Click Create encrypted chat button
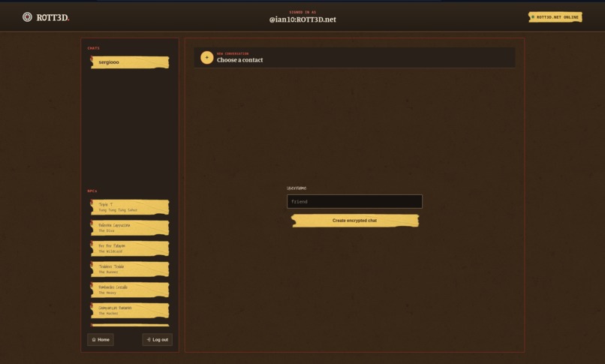Image resolution: width=605 pixels, height=364 pixels. click(354, 221)
